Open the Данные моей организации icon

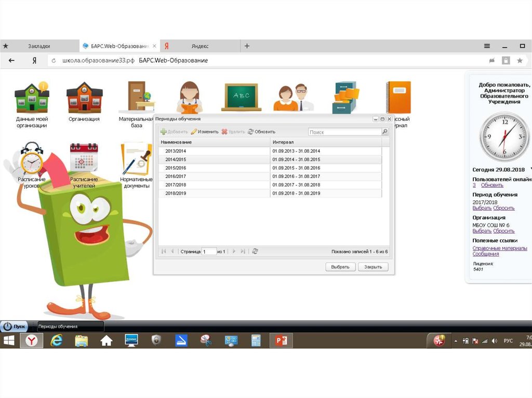coord(32,98)
